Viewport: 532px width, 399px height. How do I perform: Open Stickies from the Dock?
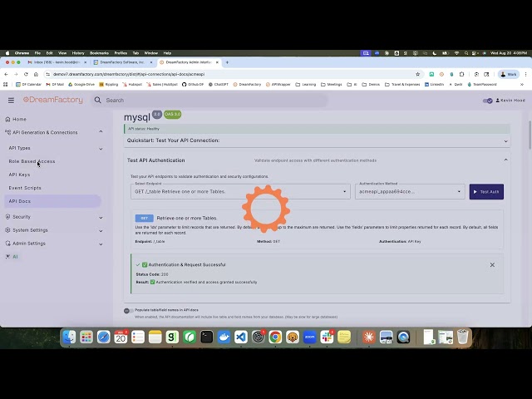click(344, 337)
